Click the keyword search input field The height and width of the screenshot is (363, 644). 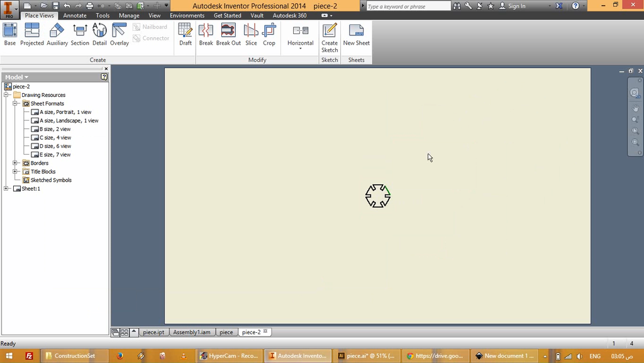[x=408, y=6]
